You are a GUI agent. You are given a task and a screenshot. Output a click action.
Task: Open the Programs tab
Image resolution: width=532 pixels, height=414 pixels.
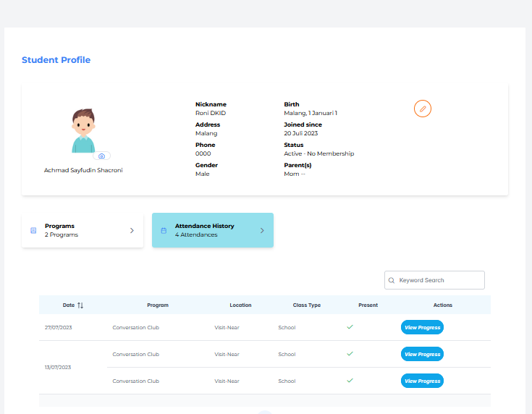tap(83, 230)
